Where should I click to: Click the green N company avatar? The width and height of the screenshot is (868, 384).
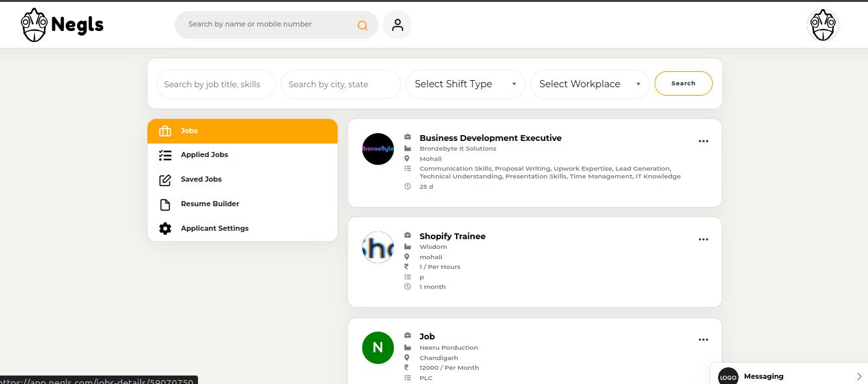pyautogui.click(x=378, y=348)
